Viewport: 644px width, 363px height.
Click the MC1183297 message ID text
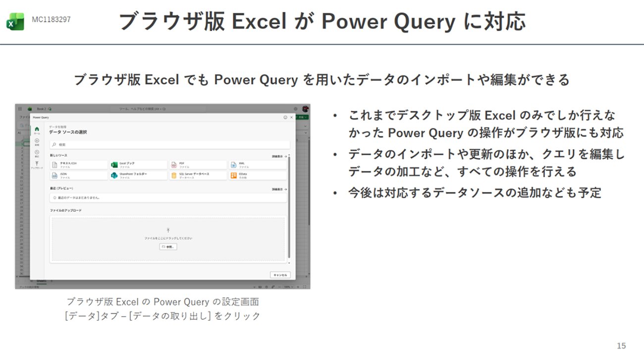(x=51, y=19)
